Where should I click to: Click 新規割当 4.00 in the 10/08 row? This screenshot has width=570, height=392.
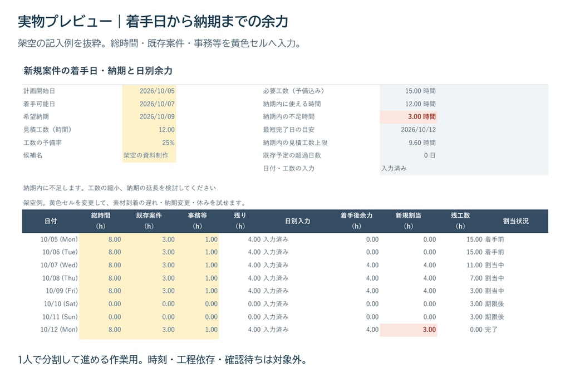pos(429,278)
